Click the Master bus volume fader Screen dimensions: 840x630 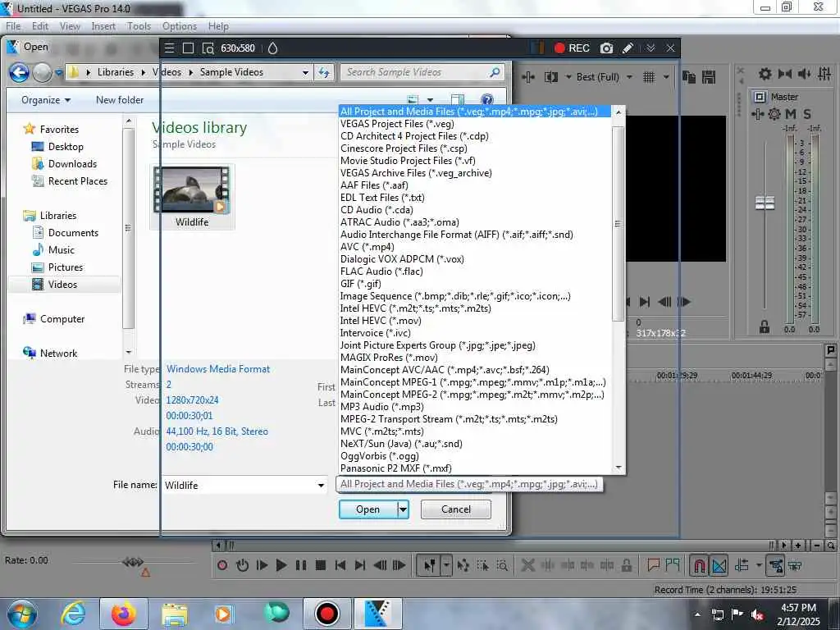(x=765, y=203)
